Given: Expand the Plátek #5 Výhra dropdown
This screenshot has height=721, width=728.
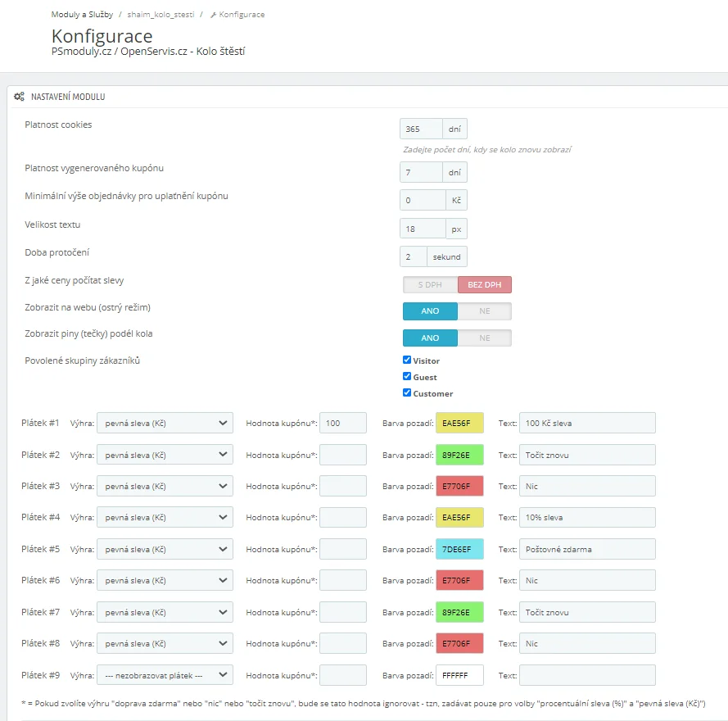Looking at the screenshot, I should (165, 549).
